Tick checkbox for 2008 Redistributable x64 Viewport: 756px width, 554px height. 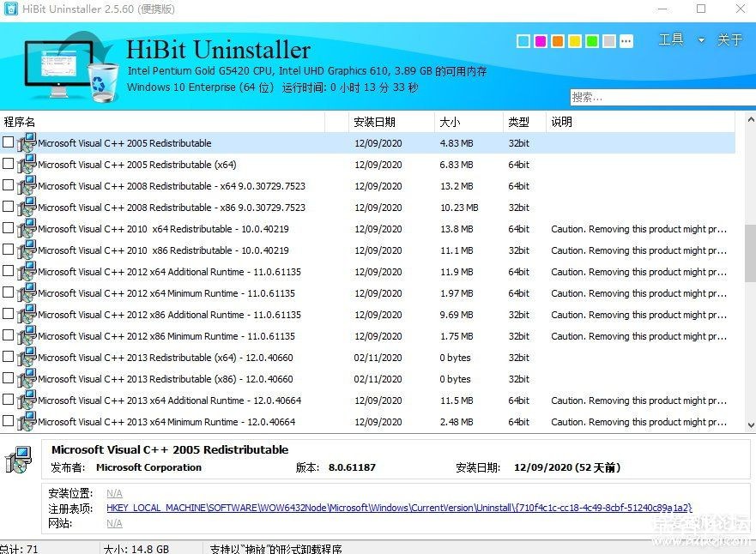8,185
